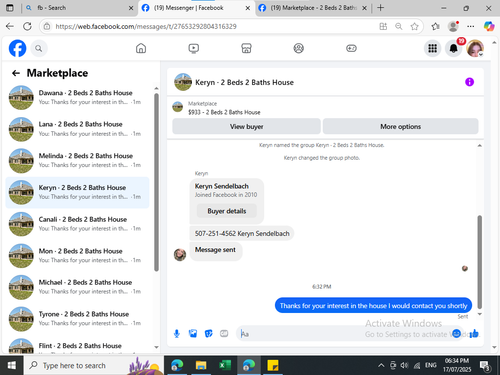Click the chat header house thumbnail
Screen dimensions: 500x375
(183, 82)
